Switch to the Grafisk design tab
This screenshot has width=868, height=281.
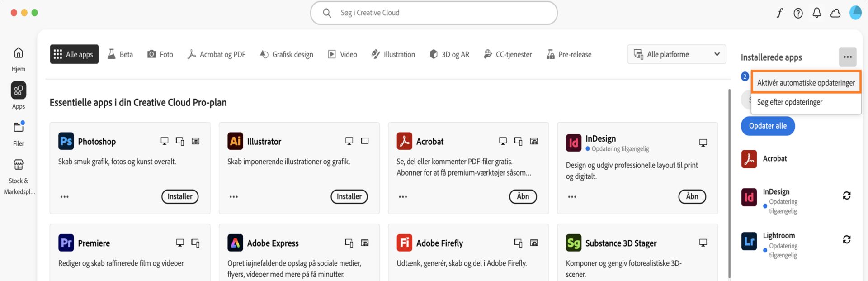coord(287,54)
